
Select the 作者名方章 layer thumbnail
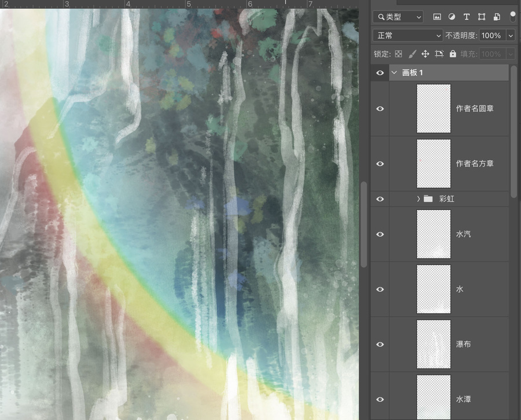tap(434, 164)
